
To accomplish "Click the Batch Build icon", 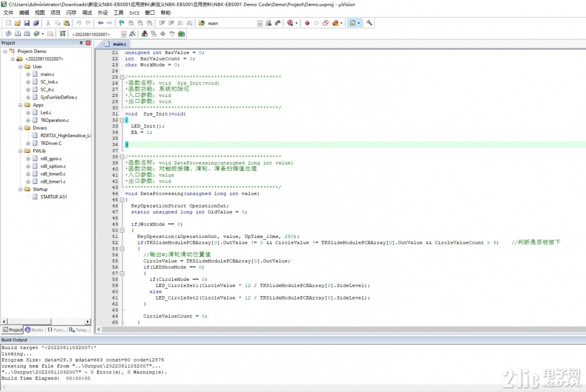I will pyautogui.click(x=36, y=34).
